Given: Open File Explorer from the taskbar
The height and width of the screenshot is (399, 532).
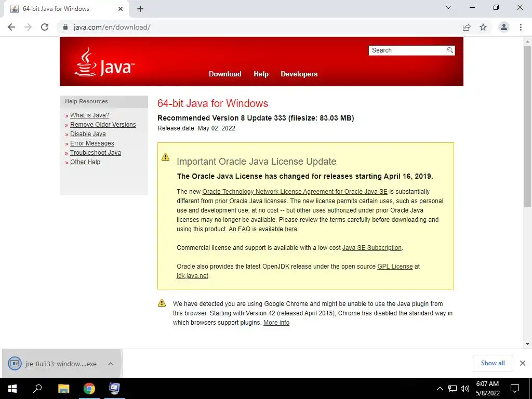Looking at the screenshot, I should click(x=63, y=389).
